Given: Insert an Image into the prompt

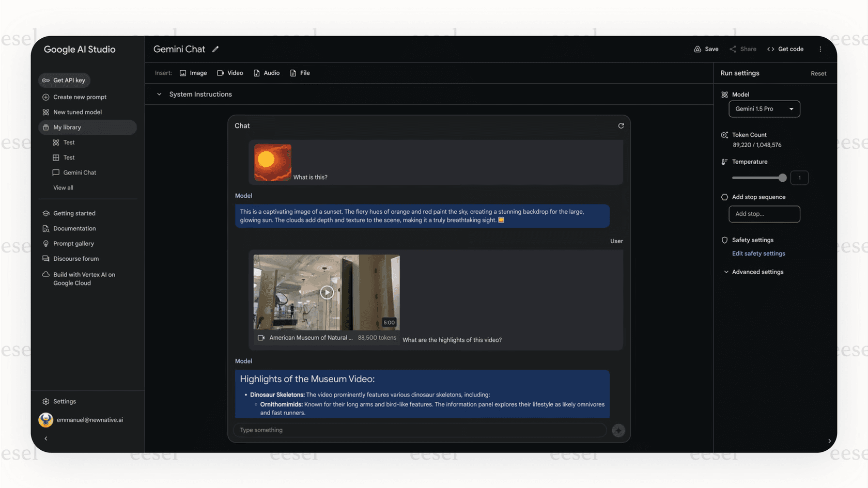Looking at the screenshot, I should [x=193, y=73].
